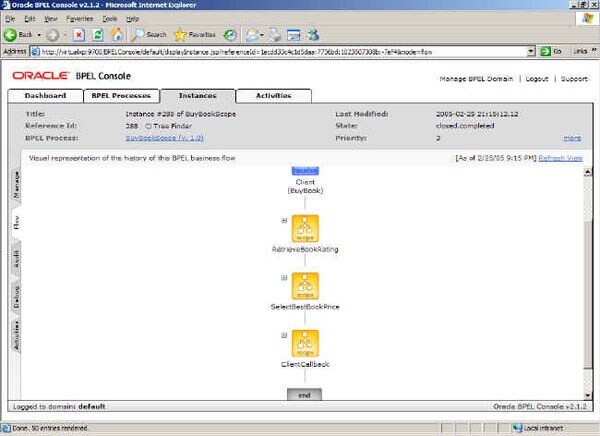Open the Forward button history dropdown
Image resolution: width=600 pixels, height=436 pixels.
point(65,35)
